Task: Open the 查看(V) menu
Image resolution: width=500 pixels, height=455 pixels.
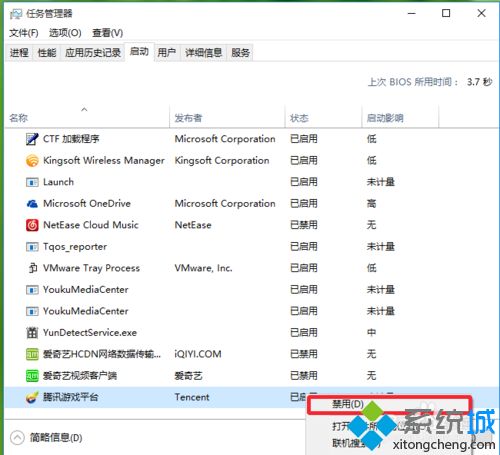Action: (107, 33)
